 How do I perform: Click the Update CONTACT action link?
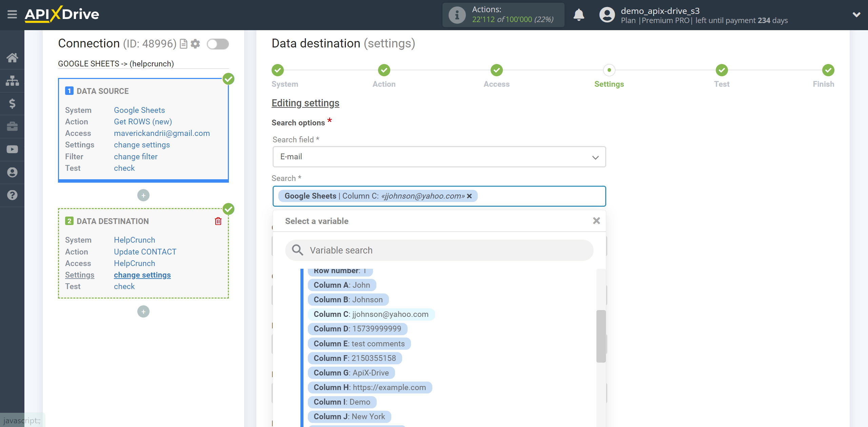click(145, 252)
